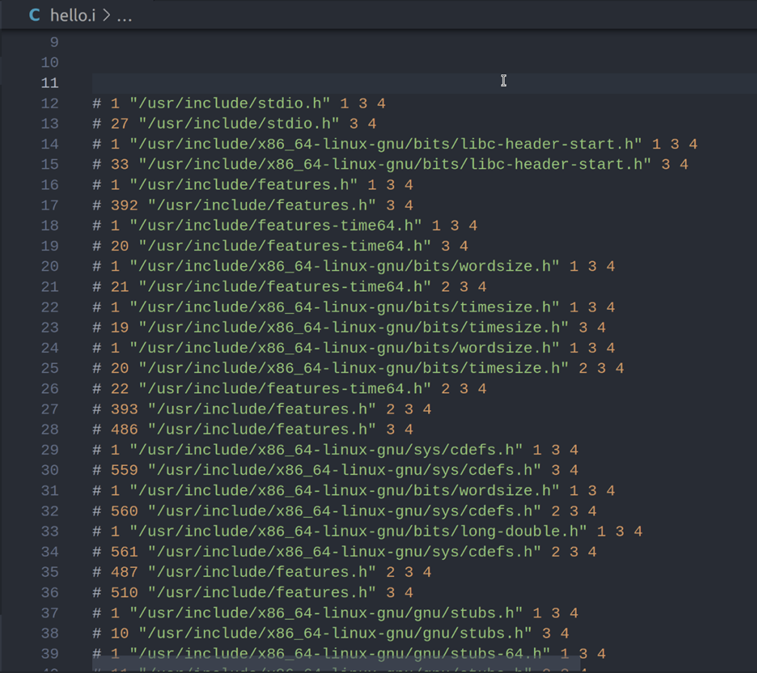Click line number 39 in the gutter
This screenshot has height=673, width=757.
click(x=50, y=654)
